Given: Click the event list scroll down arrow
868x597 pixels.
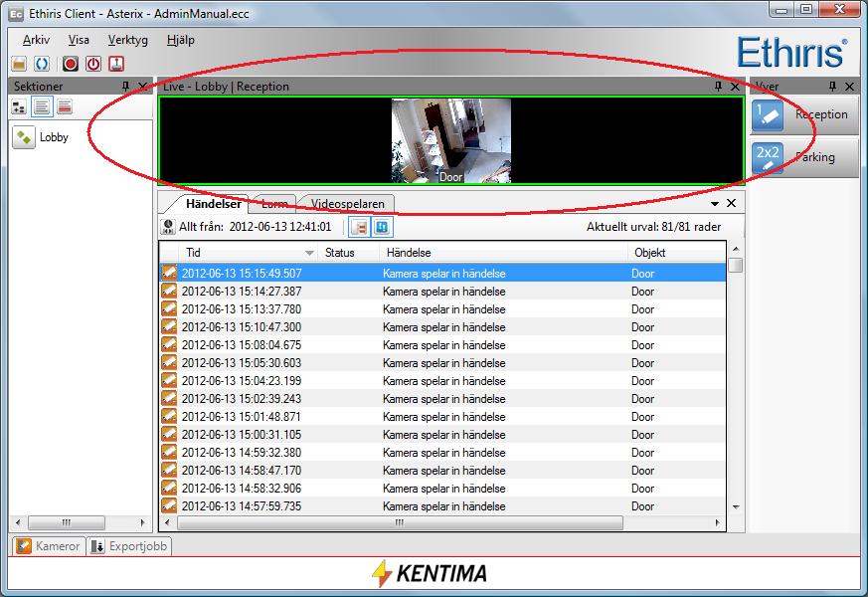Looking at the screenshot, I should [736, 506].
